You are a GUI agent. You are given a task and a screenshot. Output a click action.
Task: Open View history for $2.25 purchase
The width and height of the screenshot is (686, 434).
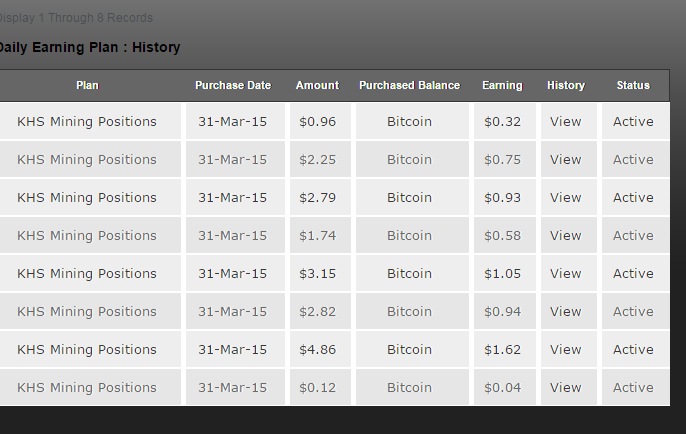point(565,160)
